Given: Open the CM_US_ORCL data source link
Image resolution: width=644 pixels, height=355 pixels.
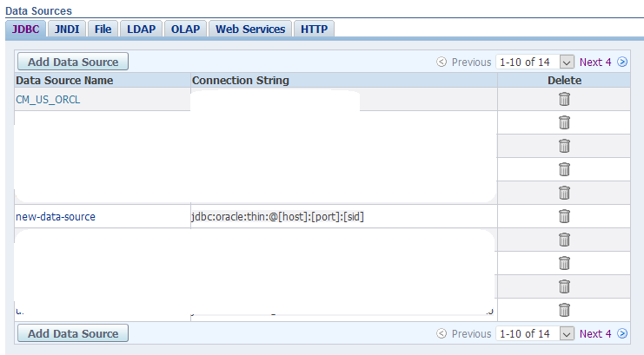Looking at the screenshot, I should point(49,99).
